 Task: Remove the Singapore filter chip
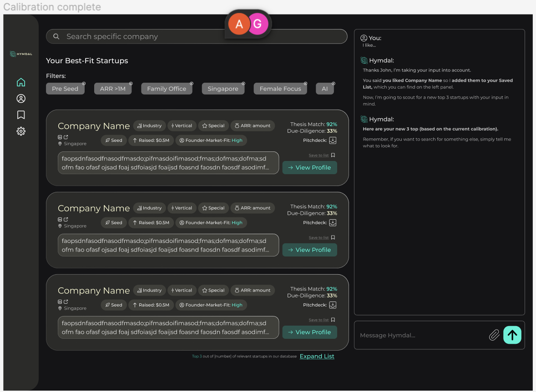point(243,84)
